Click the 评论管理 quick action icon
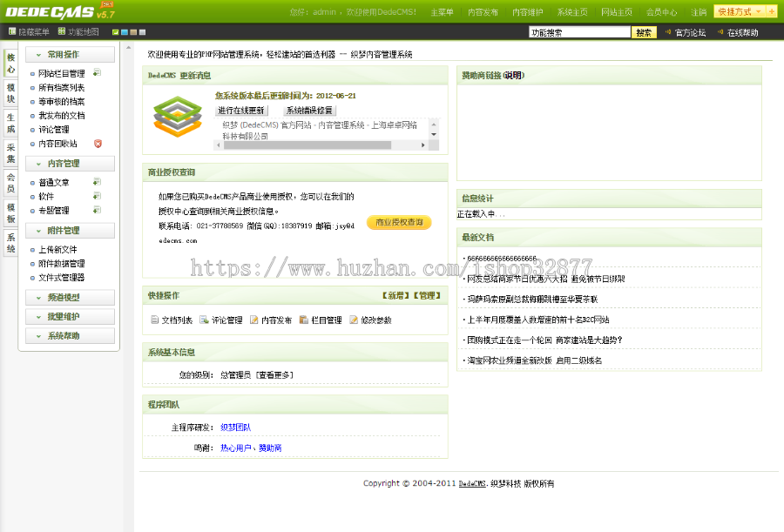 [204, 320]
